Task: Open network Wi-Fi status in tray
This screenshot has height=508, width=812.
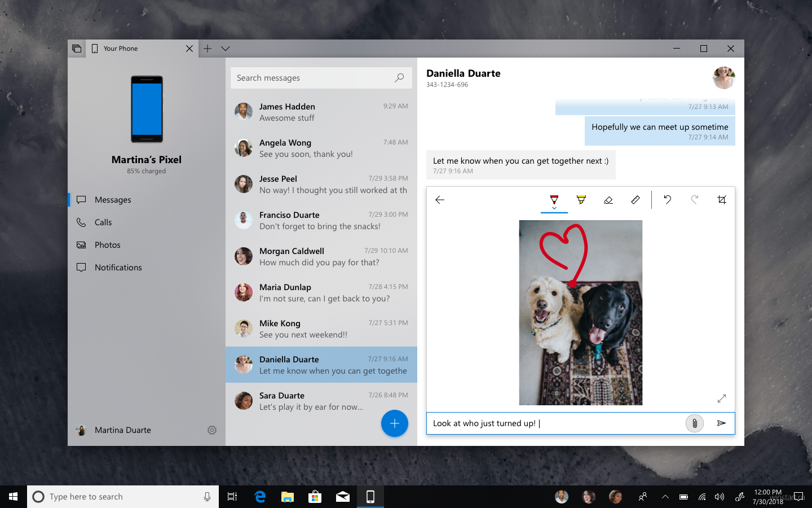Action: [x=701, y=497]
